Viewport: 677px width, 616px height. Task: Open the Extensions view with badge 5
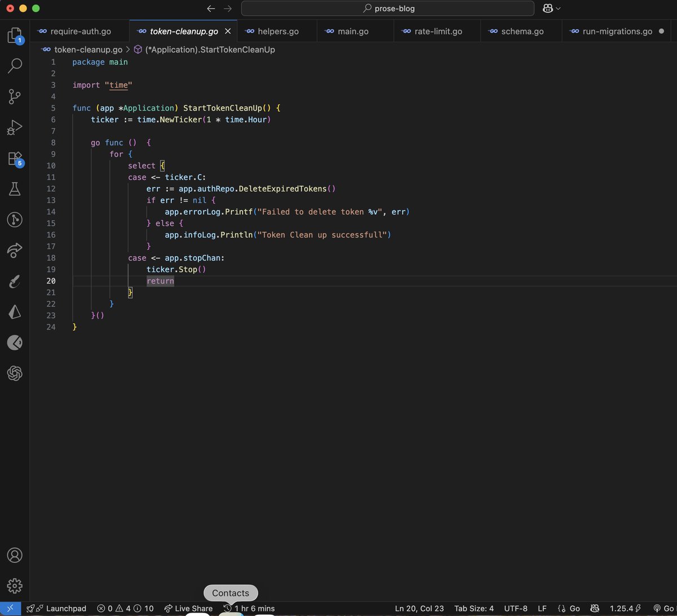(x=15, y=159)
